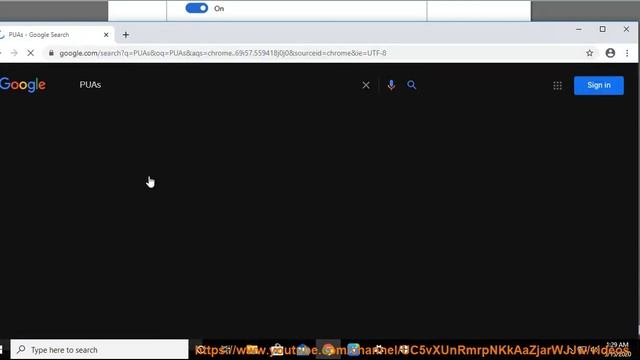Bookmark this page with the star
Viewport: 640px width, 360px height.
tap(589, 53)
